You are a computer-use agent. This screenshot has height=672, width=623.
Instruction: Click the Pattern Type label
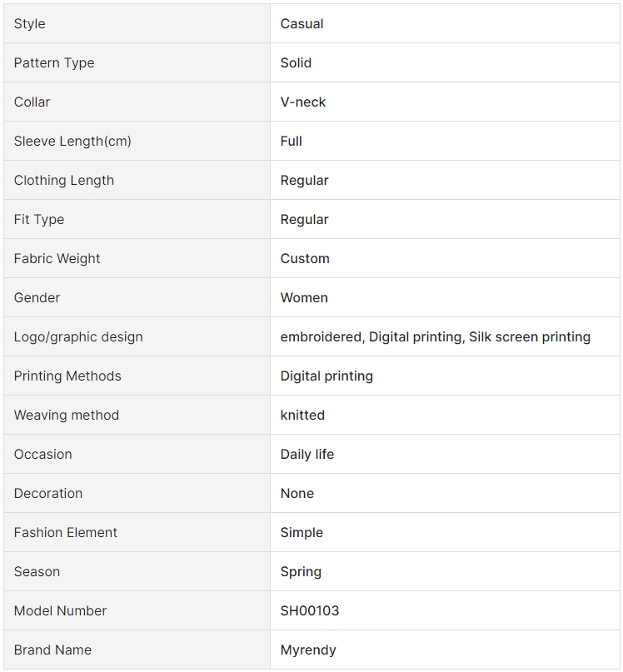click(x=54, y=63)
